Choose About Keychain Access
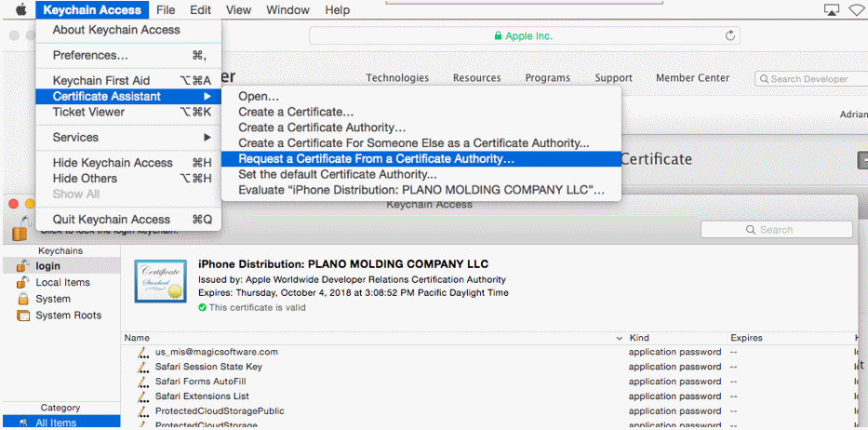The height and width of the screenshot is (430, 868). coord(128,30)
